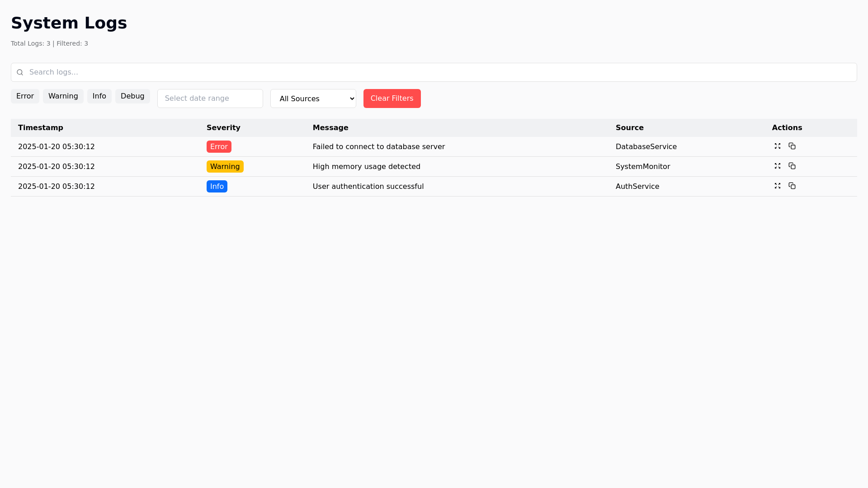Toggle the Error severity filter
Viewport: 868px width, 488px height.
pos(25,96)
